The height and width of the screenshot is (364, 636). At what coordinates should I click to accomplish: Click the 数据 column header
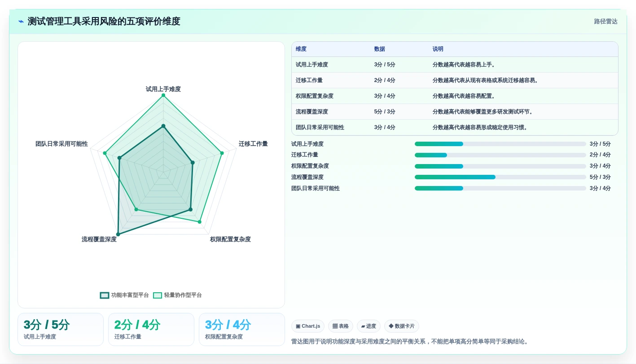pyautogui.click(x=380, y=49)
